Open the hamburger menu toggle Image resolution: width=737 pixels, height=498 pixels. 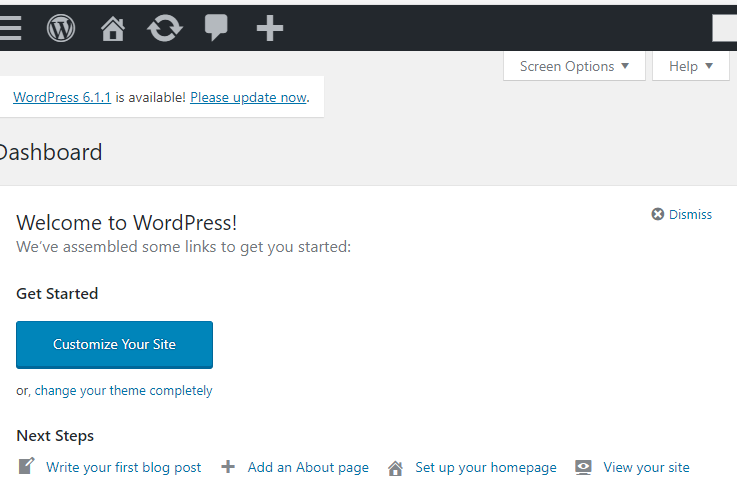[x=10, y=28]
